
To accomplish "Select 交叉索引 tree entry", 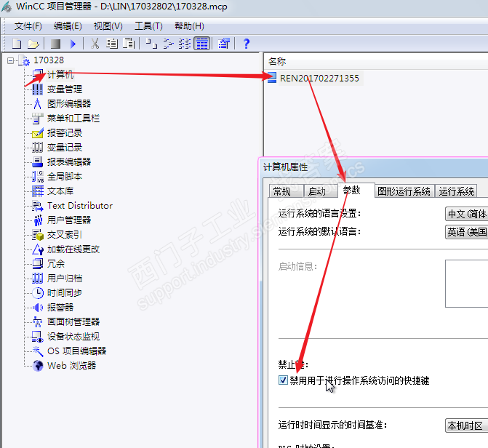I will coord(65,235).
